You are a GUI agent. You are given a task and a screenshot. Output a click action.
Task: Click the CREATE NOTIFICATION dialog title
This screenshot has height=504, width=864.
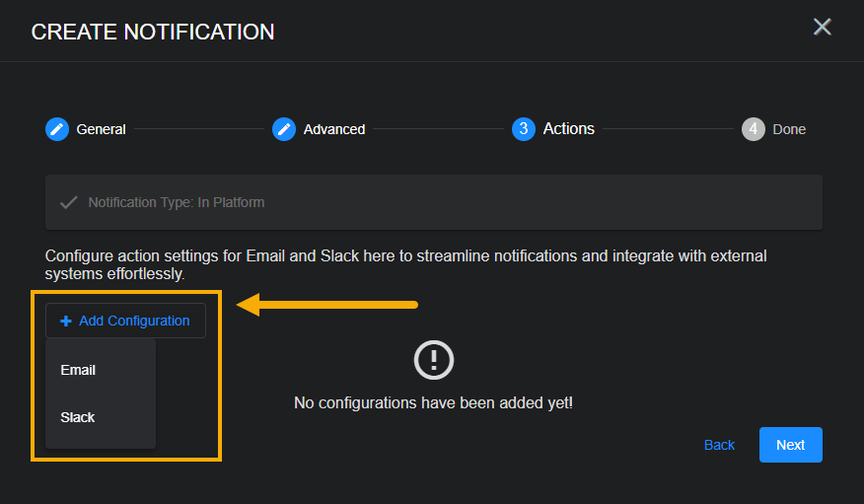153,32
